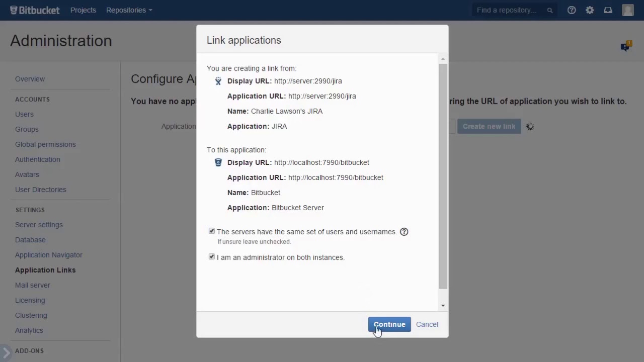Open Avatars settings
Image resolution: width=644 pixels, height=362 pixels.
tap(27, 174)
